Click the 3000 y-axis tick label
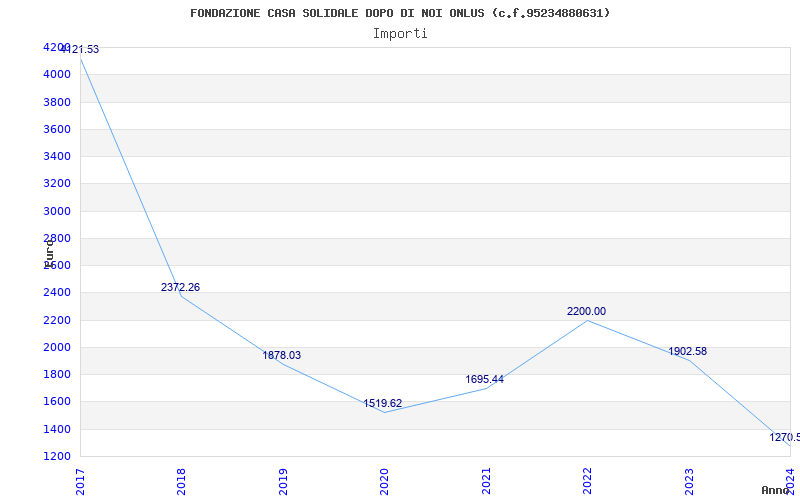 [x=57, y=211]
